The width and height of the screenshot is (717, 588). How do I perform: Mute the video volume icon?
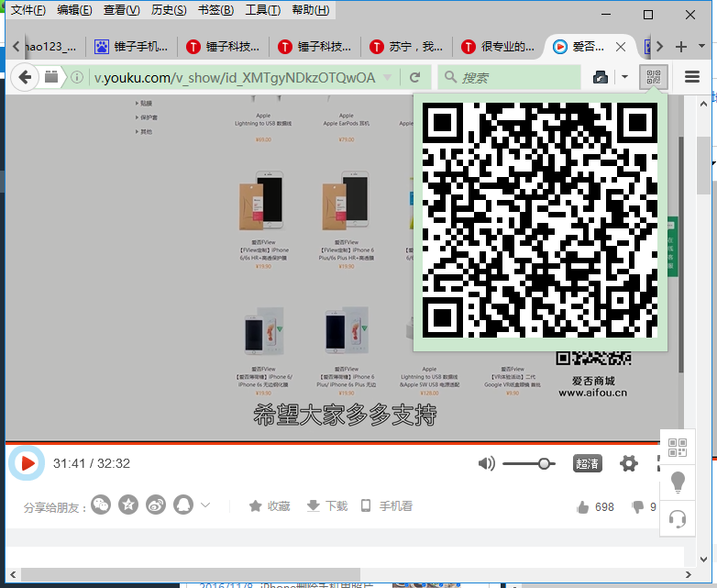coord(487,463)
